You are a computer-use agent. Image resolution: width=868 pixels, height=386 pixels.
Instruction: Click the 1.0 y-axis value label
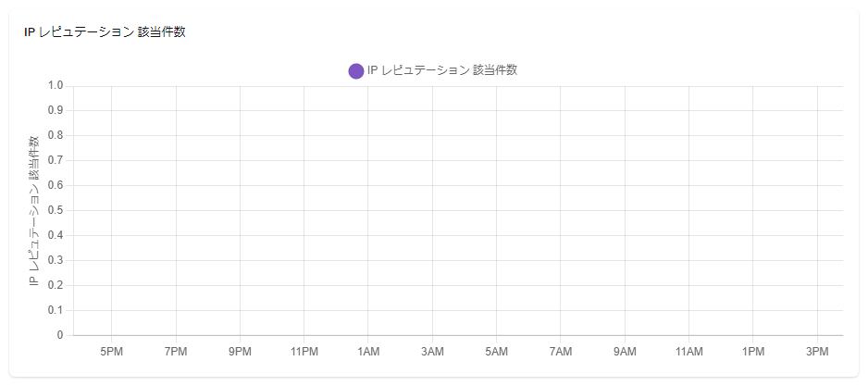click(55, 86)
